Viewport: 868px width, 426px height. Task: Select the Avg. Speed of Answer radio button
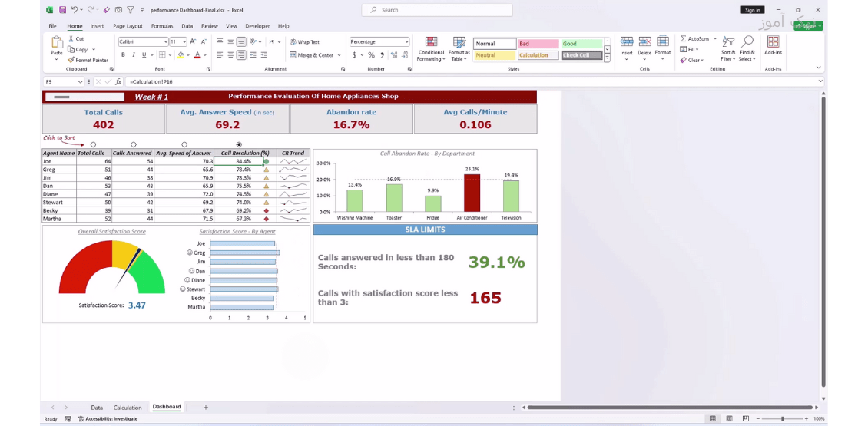pyautogui.click(x=184, y=144)
